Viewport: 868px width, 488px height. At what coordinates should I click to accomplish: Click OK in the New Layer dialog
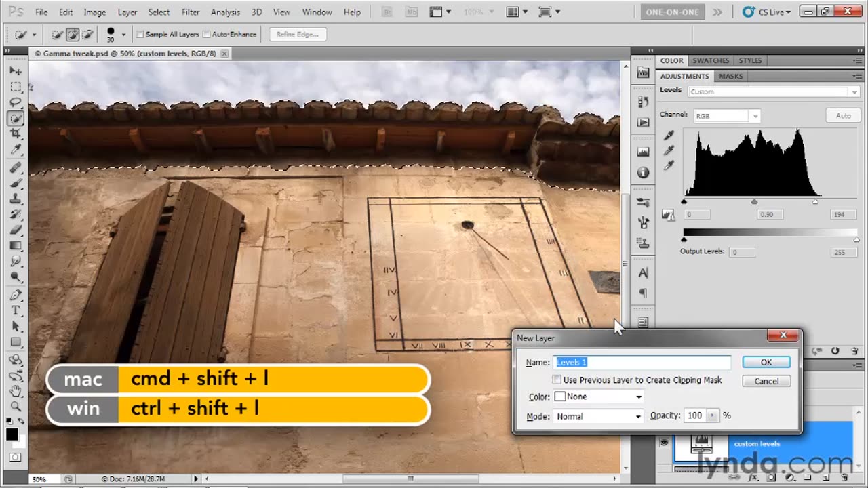pos(766,363)
